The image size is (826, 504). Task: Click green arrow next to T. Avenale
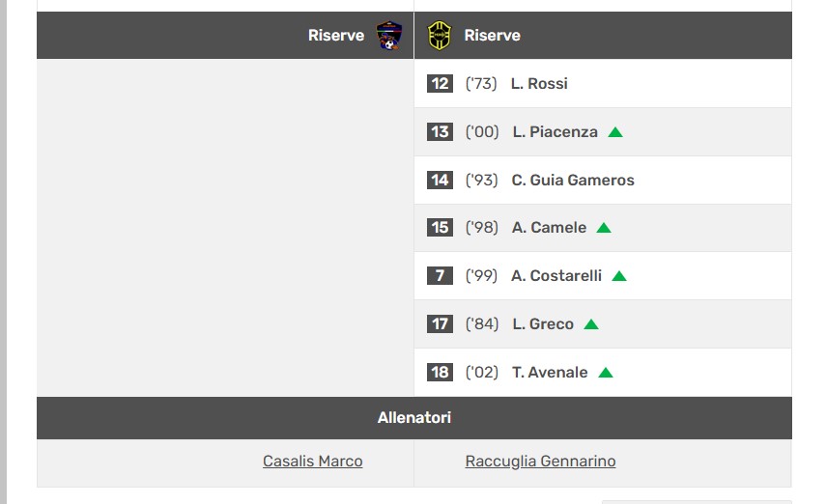click(x=606, y=373)
